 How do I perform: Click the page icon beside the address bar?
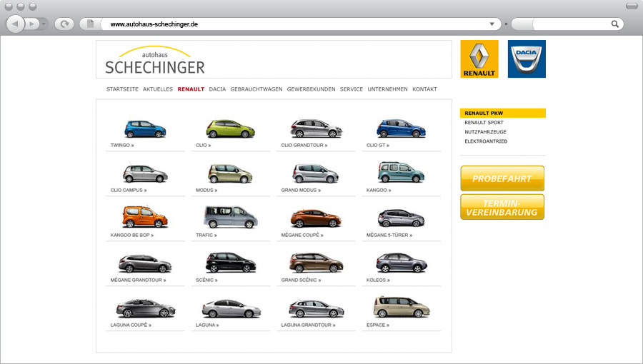pos(91,24)
